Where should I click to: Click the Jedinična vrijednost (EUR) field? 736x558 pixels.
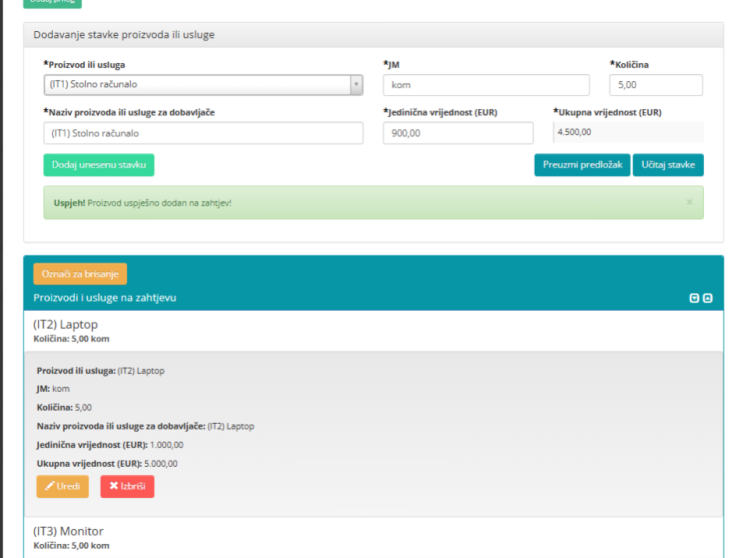click(x=458, y=133)
